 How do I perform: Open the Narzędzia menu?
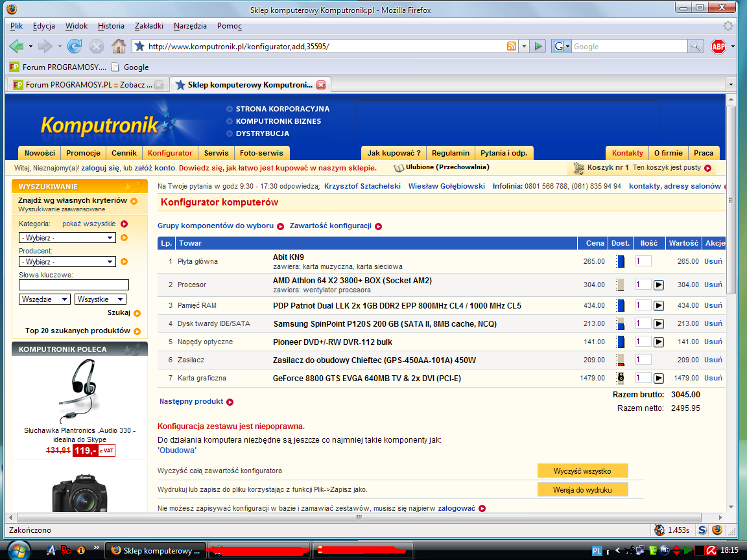pos(190,26)
